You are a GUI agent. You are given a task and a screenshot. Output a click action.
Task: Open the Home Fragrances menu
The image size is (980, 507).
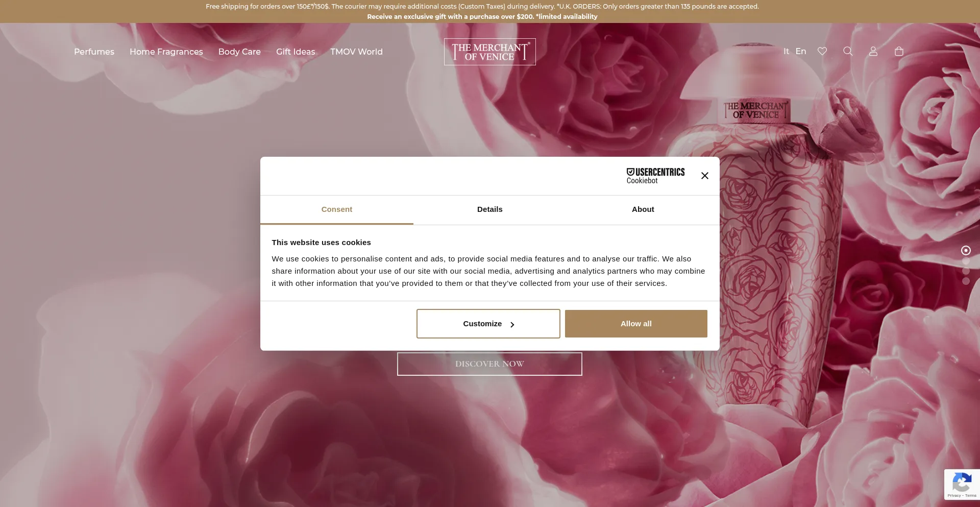[166, 52]
